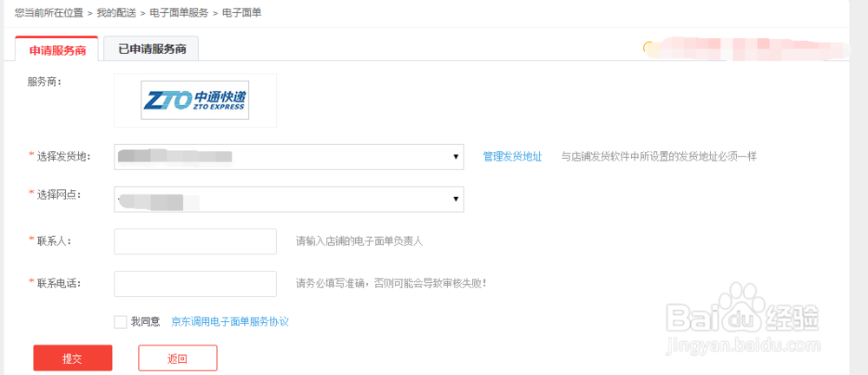Click note 与店铺发货软件中所设置的发货地址必须一样

(x=659, y=157)
